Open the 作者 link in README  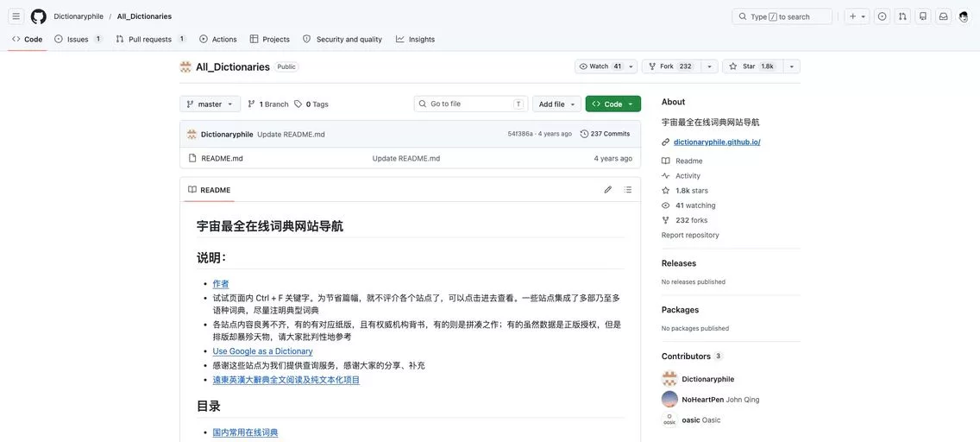click(221, 284)
